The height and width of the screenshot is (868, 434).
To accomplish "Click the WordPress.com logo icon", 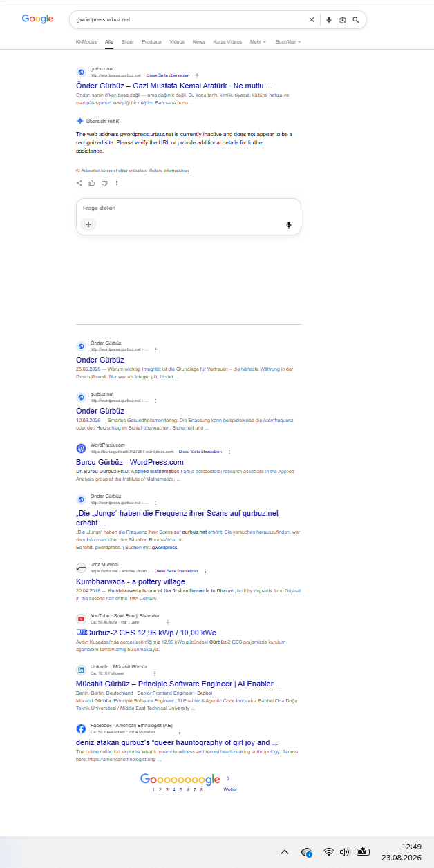I will (x=81, y=448).
